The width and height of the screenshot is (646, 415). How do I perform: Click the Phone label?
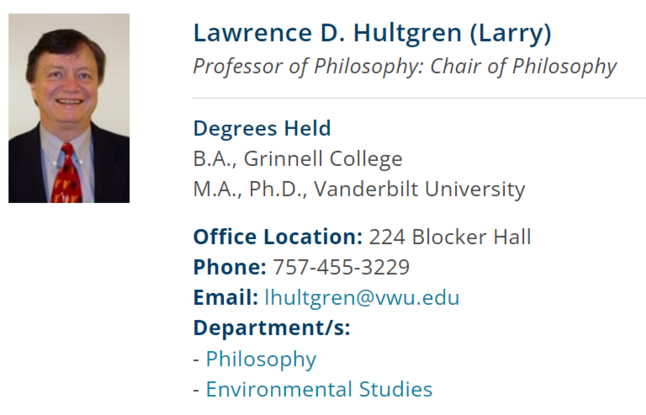click(x=230, y=267)
